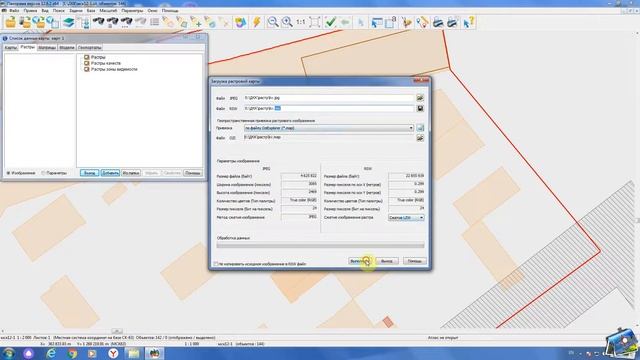Screen dimensions: 640x360
Task: Click the Выход button in raster dialog
Action: 387,261
